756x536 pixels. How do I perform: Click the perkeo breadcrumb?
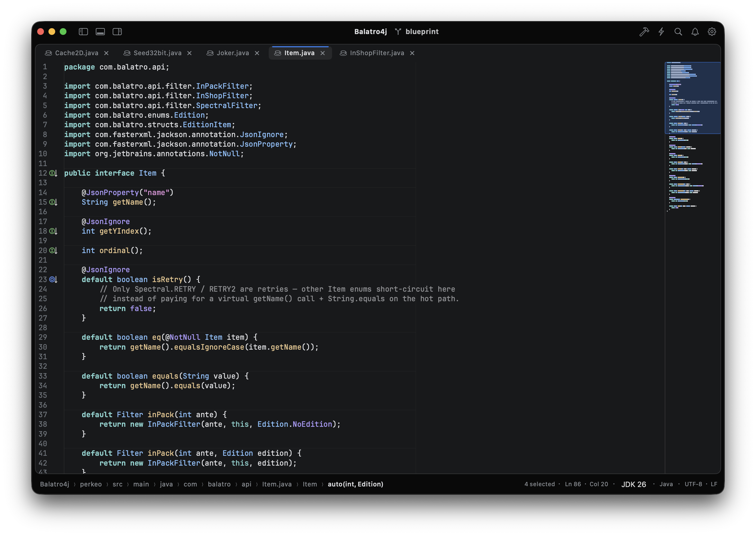point(91,484)
